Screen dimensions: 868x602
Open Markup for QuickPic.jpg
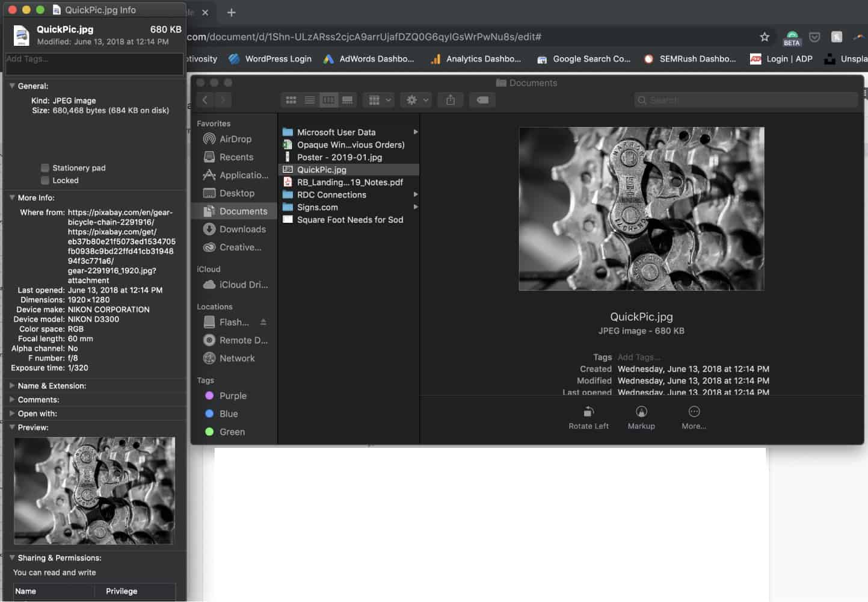[x=641, y=415]
